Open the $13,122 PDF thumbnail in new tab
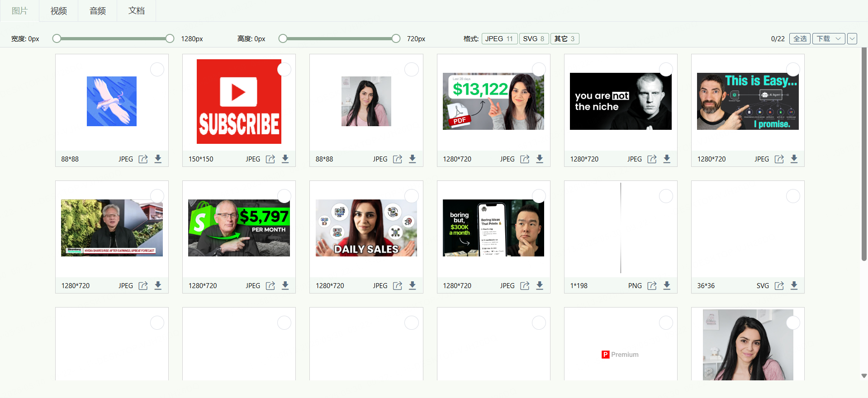This screenshot has width=868, height=398. click(525, 159)
